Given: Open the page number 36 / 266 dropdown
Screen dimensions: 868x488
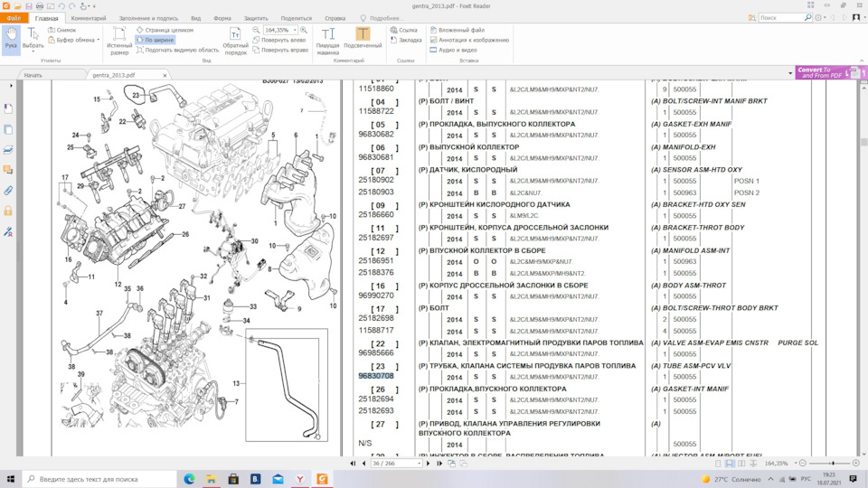Looking at the screenshot, I should [418, 463].
